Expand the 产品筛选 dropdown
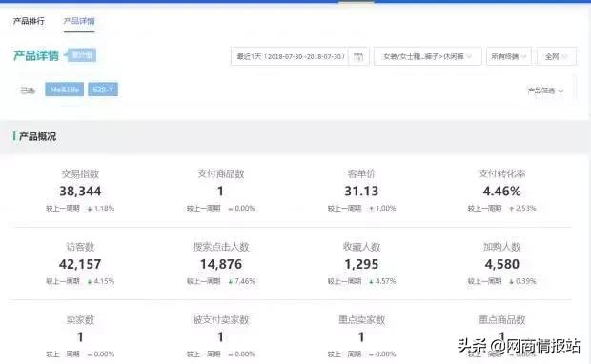 (x=545, y=91)
